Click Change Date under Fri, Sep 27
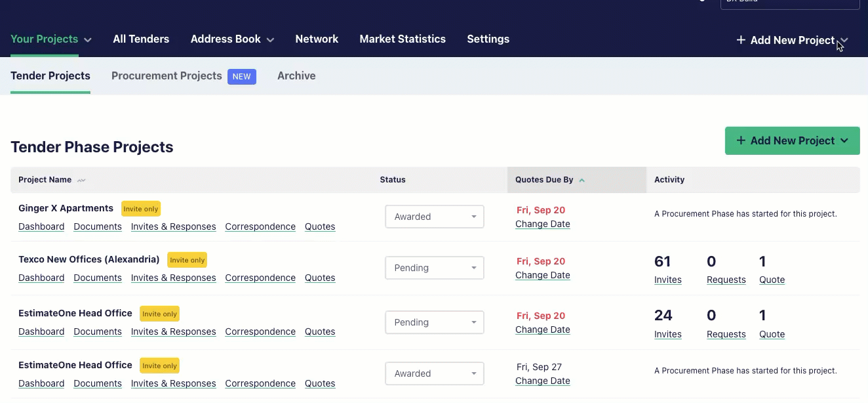Screen dimensions: 868x403 (x=543, y=381)
